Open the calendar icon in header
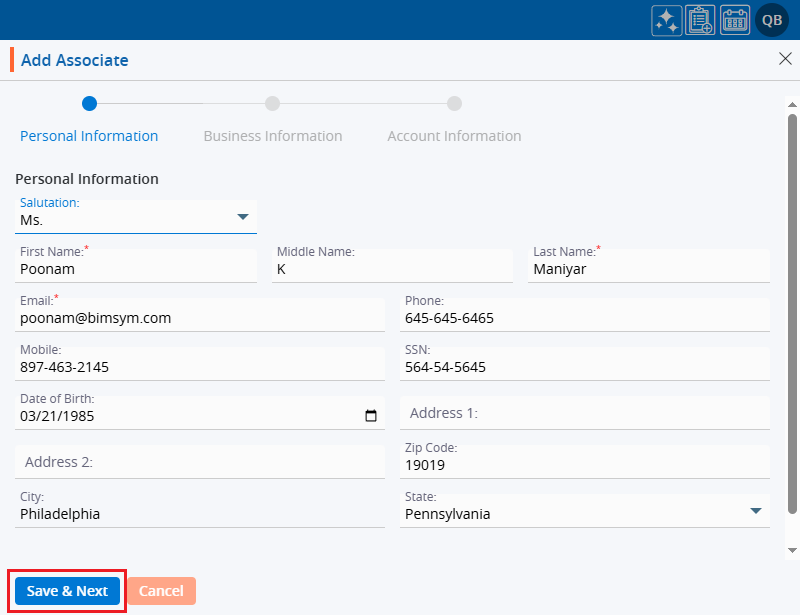 (735, 20)
